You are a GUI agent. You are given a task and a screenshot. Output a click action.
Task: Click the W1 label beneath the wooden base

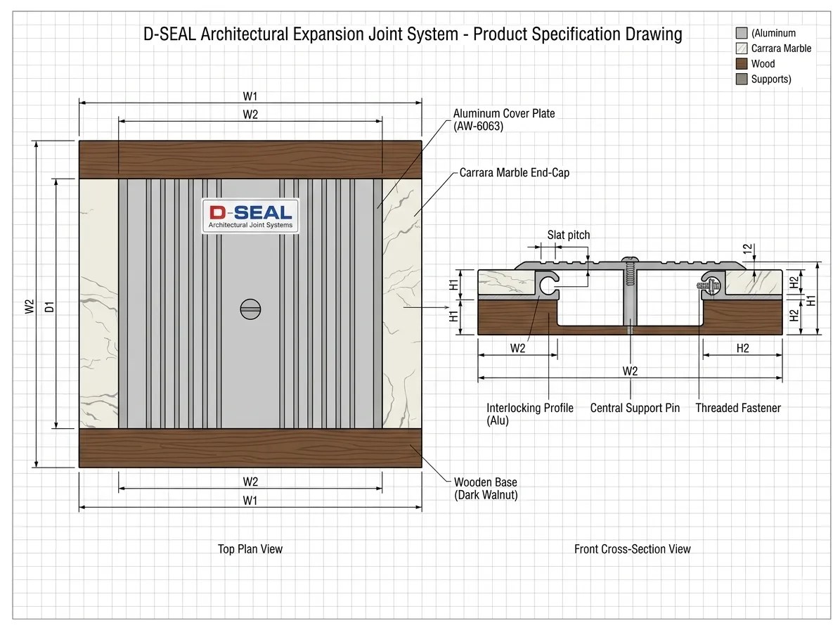point(250,501)
